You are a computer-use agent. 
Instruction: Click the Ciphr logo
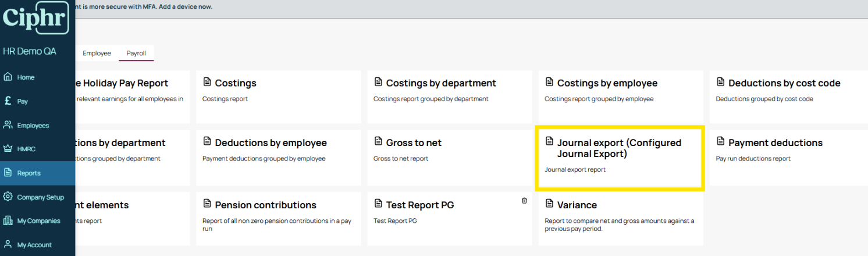coord(36,17)
